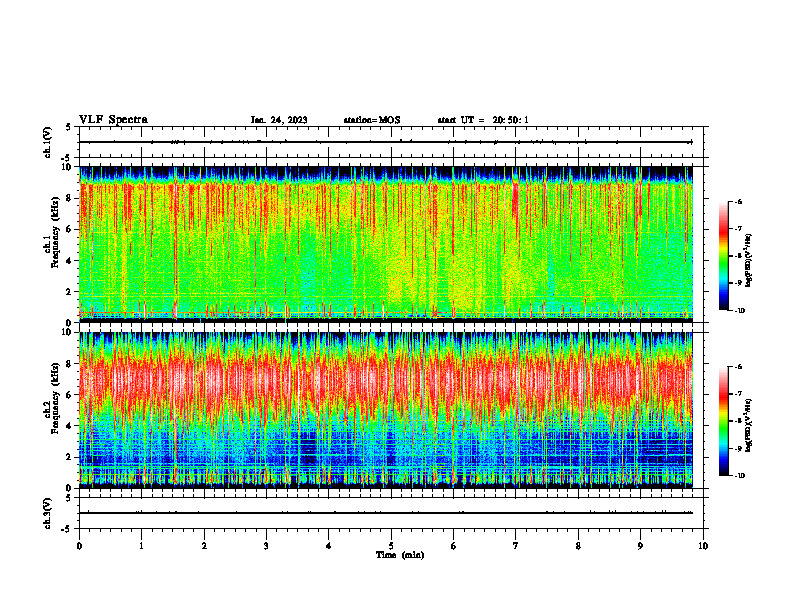Click inside the ch.1 spectrogram panel
The image size is (792, 612).
click(x=385, y=244)
